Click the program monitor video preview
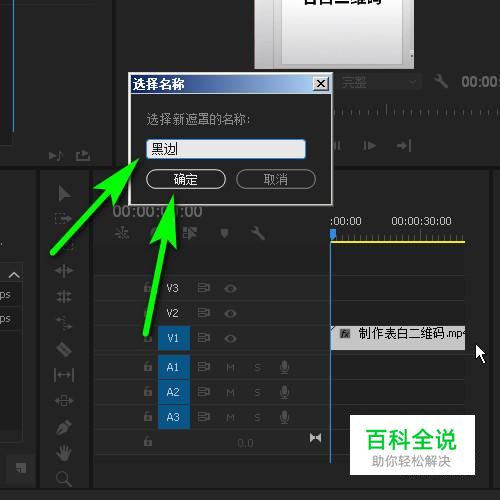This screenshot has width=500, height=500. click(x=334, y=34)
